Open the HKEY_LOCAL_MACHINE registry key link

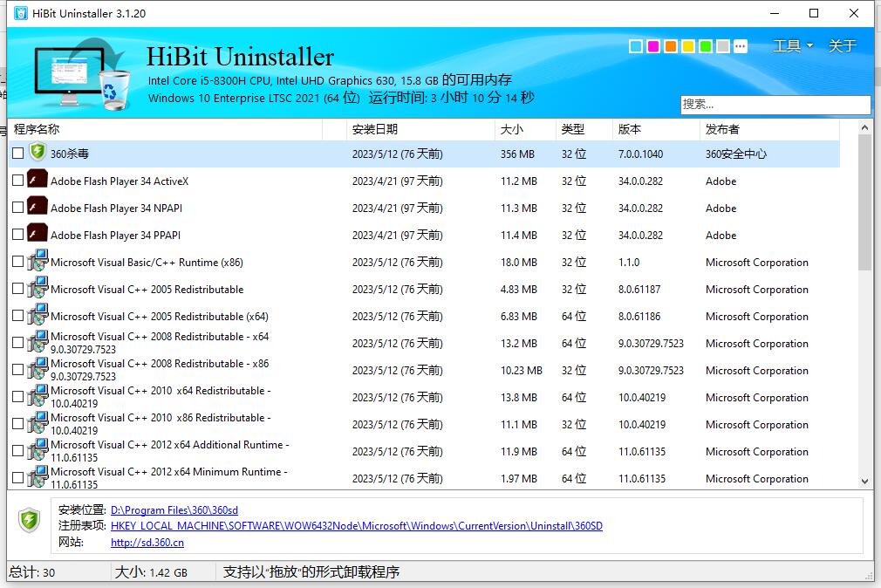[356, 525]
